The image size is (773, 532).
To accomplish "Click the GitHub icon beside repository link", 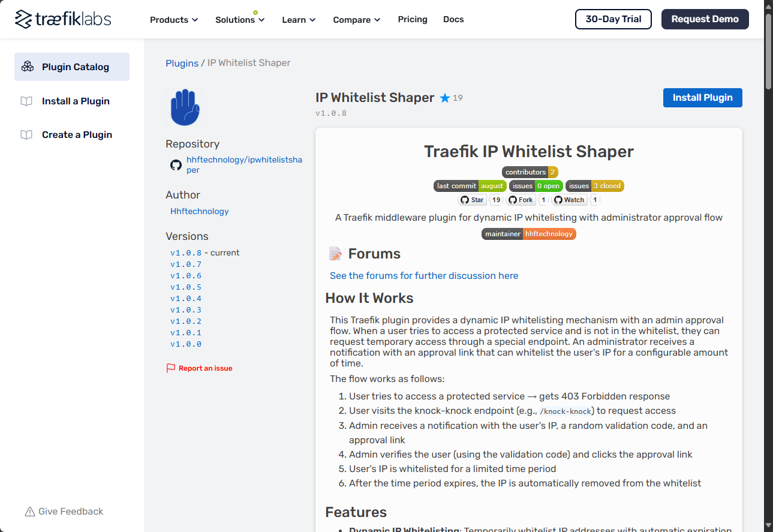I will (176, 165).
